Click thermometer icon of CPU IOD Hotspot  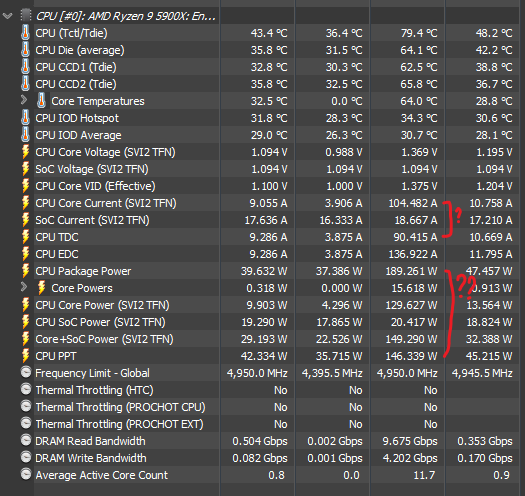[25, 118]
